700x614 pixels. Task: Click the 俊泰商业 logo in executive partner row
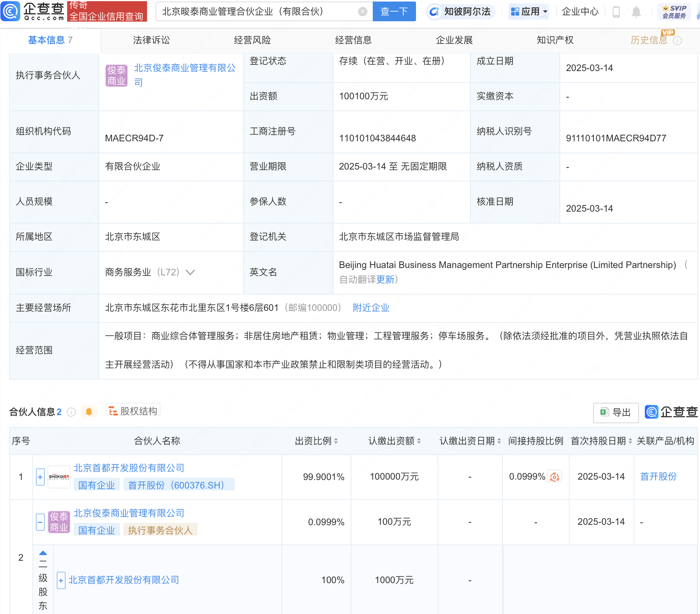click(117, 75)
